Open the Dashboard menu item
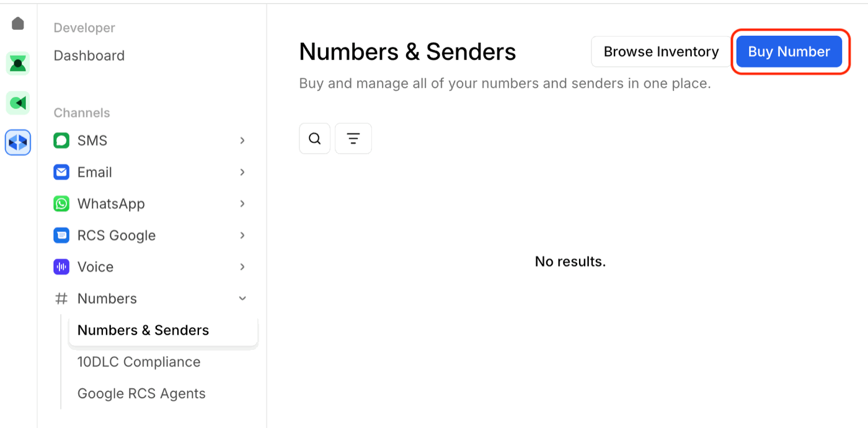 tap(89, 56)
